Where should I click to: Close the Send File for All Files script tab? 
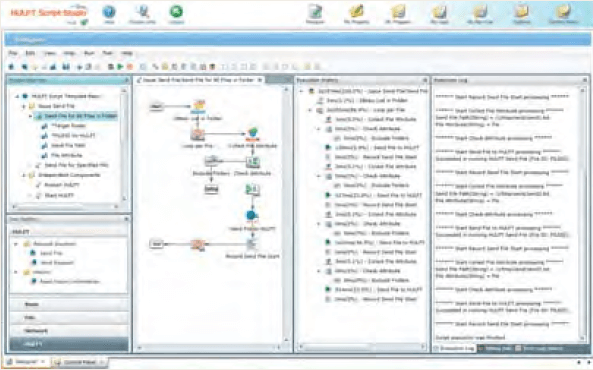pyautogui.click(x=260, y=80)
